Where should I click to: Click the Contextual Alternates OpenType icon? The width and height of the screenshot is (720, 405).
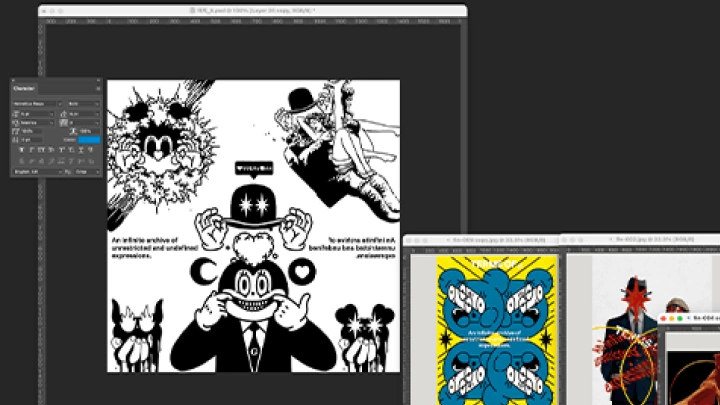pyautogui.click(x=32, y=161)
